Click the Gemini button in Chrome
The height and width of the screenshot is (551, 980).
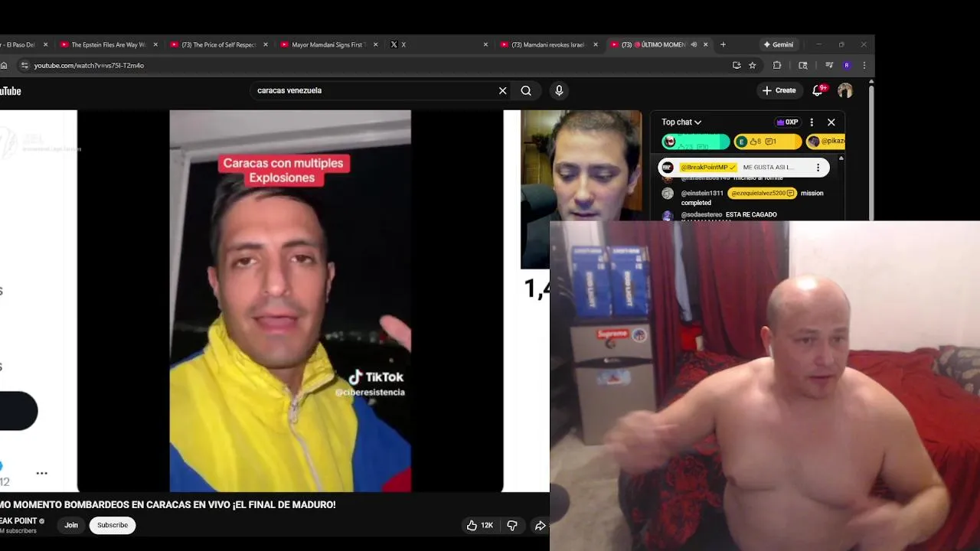[x=778, y=44]
